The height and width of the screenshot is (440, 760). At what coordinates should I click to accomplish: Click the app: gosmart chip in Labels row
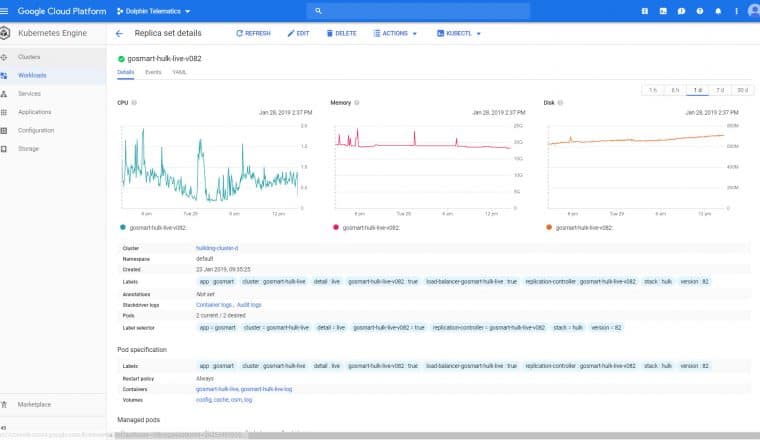click(x=217, y=282)
